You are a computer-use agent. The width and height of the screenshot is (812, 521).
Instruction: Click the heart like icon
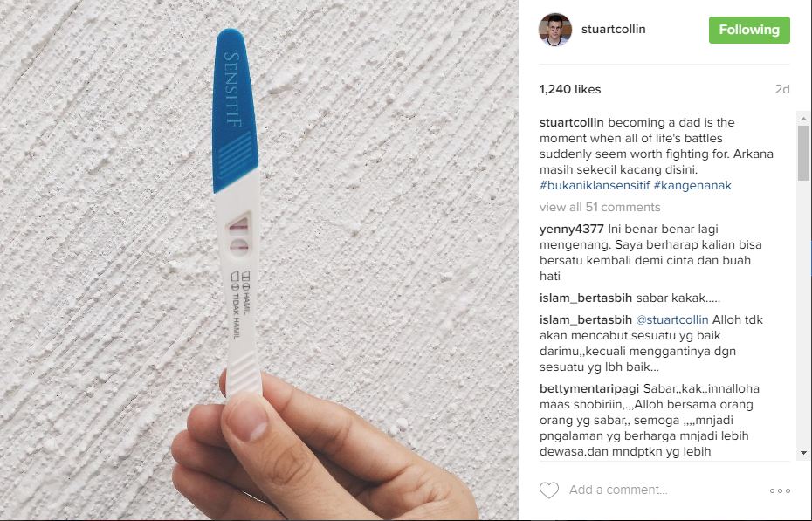(549, 490)
